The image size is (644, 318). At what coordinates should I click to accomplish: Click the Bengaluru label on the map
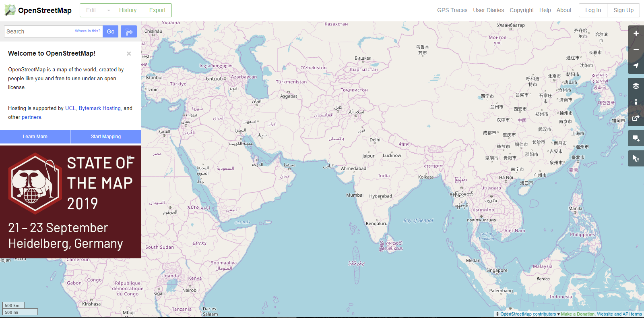(377, 224)
